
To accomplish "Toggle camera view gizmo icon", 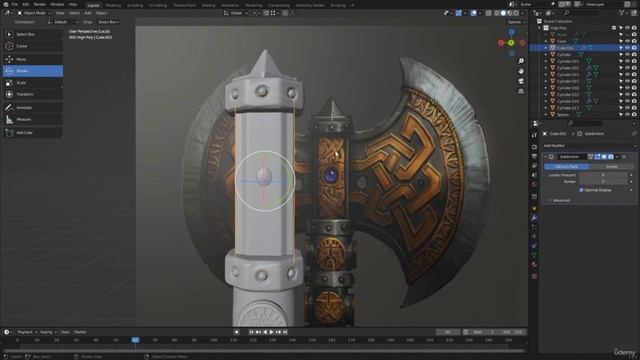I will (521, 81).
